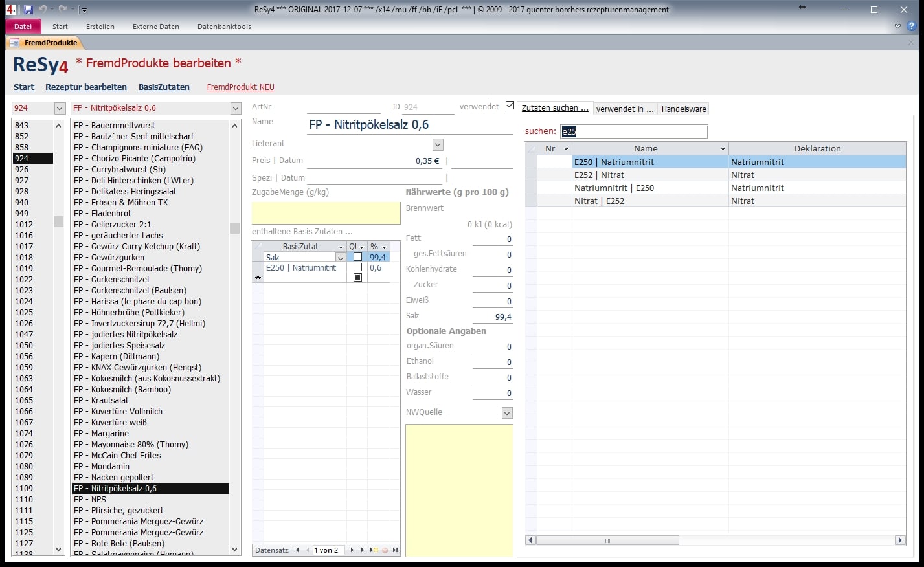924x567 pixels.
Task: Jump to last record in Datensatz navigator
Action: 363,550
